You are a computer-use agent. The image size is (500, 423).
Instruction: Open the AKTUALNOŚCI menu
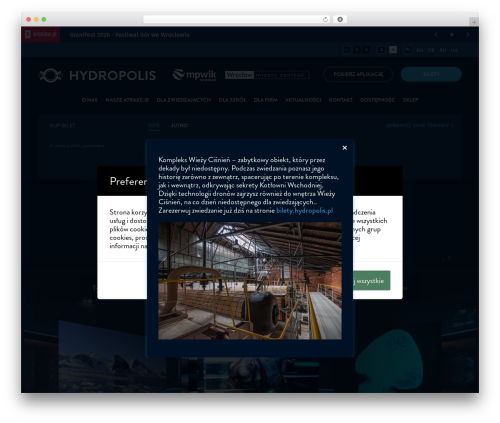(x=303, y=100)
